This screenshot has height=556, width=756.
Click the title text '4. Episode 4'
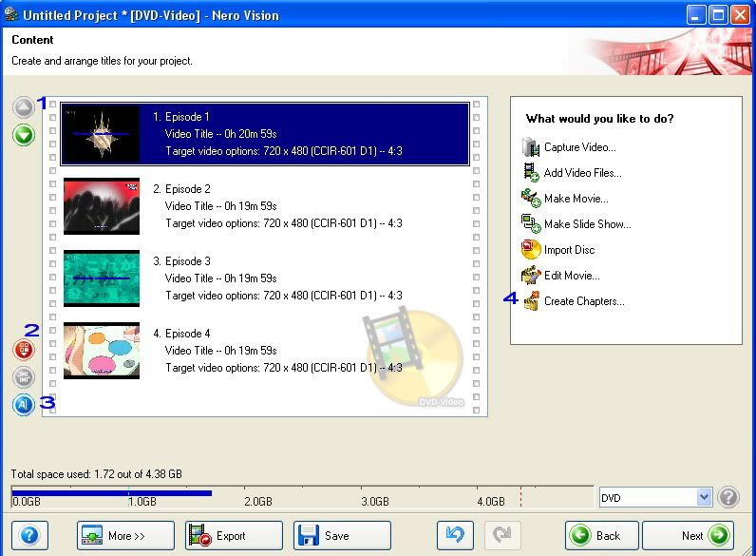click(181, 334)
